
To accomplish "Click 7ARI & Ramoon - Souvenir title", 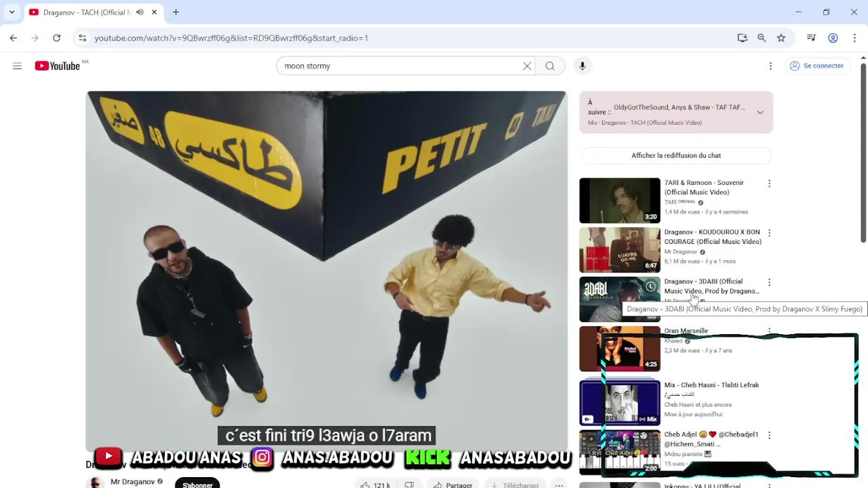I will click(x=704, y=187).
